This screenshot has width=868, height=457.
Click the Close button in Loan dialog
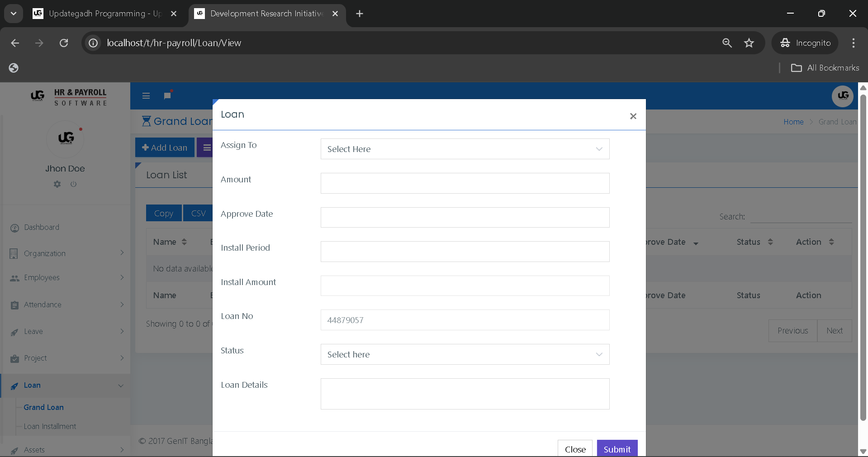(575, 449)
